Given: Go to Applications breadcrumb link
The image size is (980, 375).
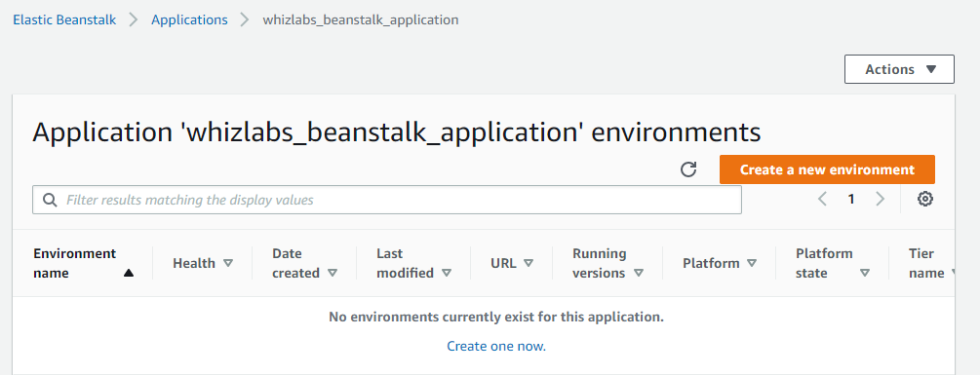Looking at the screenshot, I should tap(189, 19).
